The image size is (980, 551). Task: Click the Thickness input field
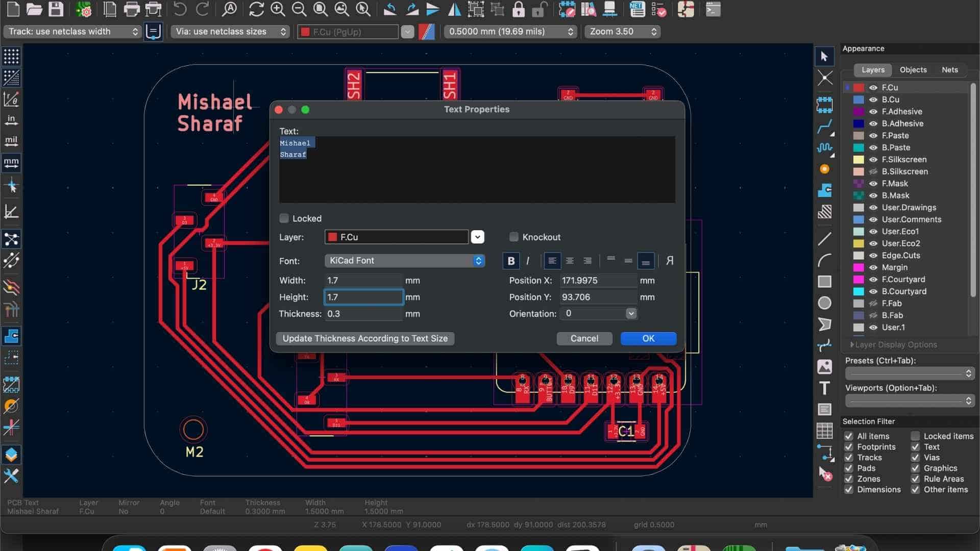(x=363, y=314)
